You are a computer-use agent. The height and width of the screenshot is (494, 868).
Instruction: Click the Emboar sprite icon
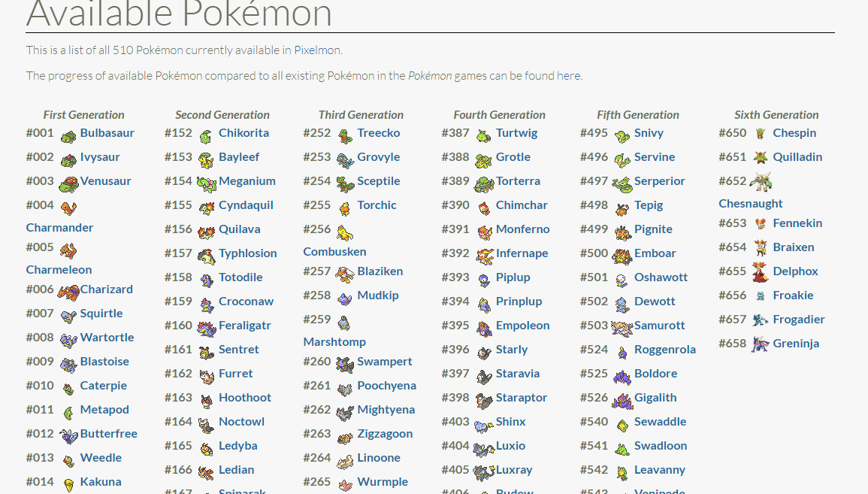click(x=622, y=256)
